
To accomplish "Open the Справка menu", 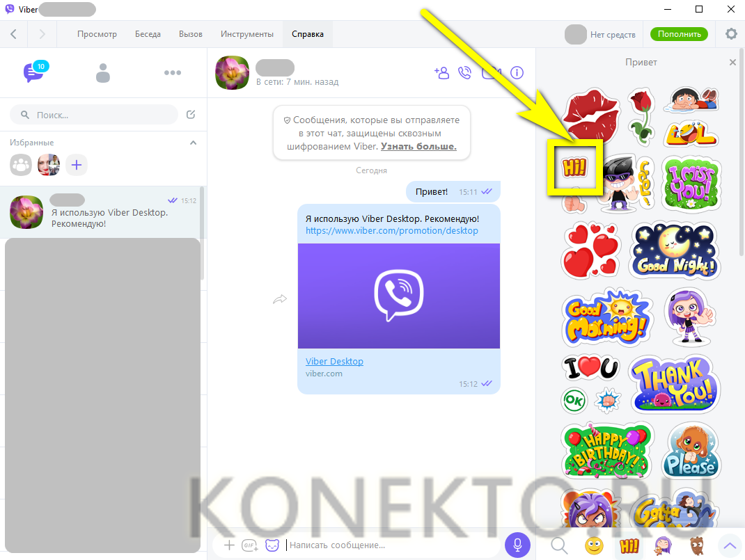I will click(x=308, y=34).
